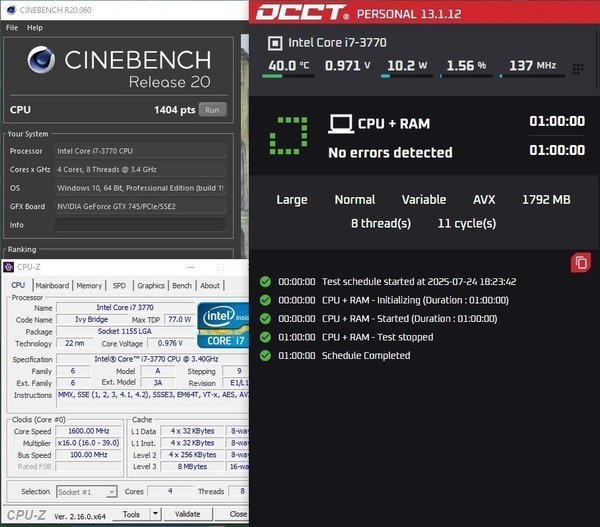
Task: Open the Graphics tab in CPU-Z
Action: (x=151, y=286)
